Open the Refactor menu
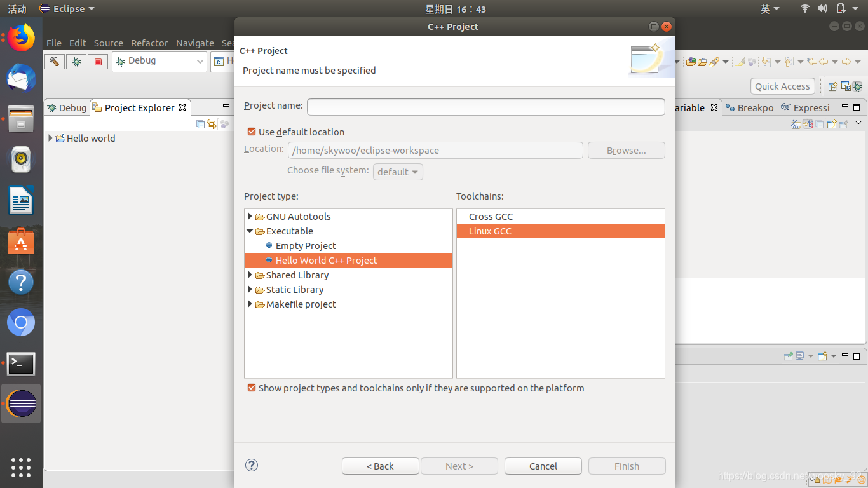 pyautogui.click(x=149, y=43)
